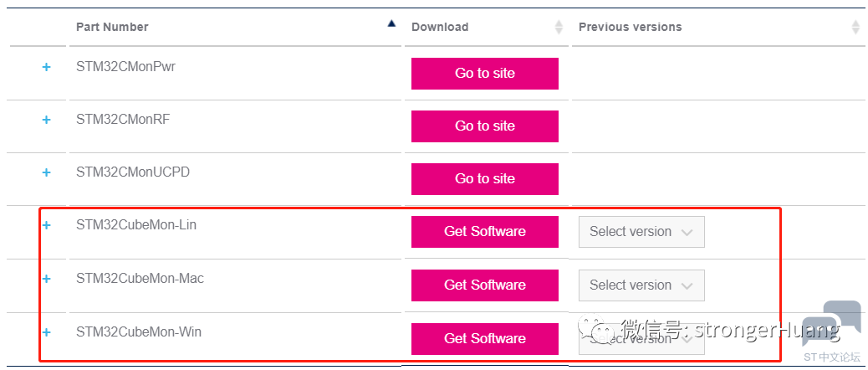Open Select version dropdown for STM32CubeMon-Lin
868x370 pixels.
(641, 232)
